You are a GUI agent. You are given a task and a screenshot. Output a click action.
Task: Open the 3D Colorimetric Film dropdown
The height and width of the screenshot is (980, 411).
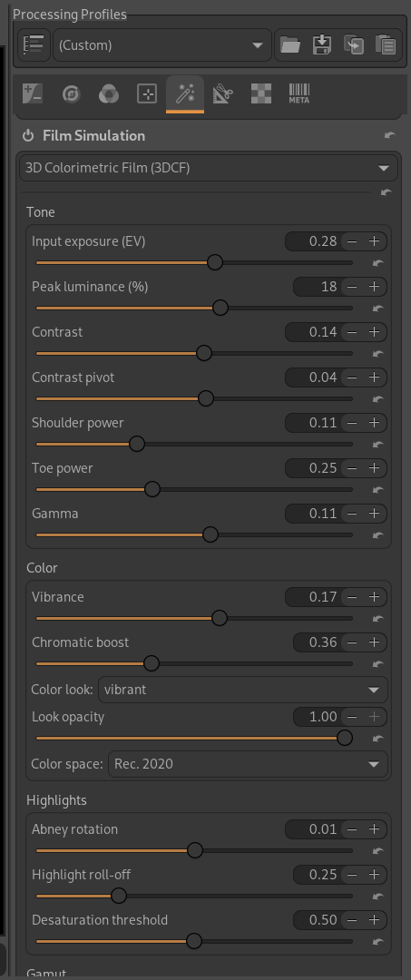(209, 168)
